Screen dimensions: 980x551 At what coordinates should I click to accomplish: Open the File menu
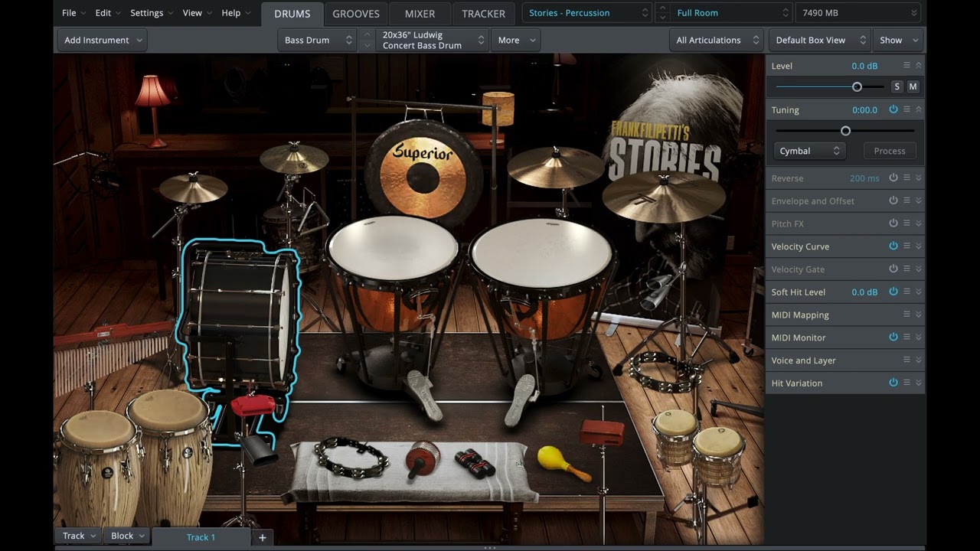pyautogui.click(x=73, y=13)
